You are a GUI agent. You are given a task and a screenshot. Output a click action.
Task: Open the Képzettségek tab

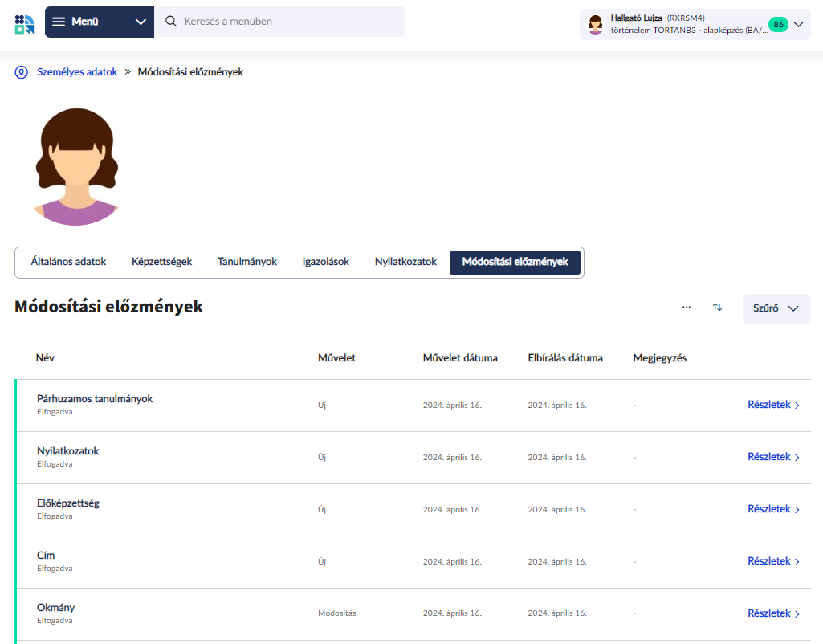[161, 262]
